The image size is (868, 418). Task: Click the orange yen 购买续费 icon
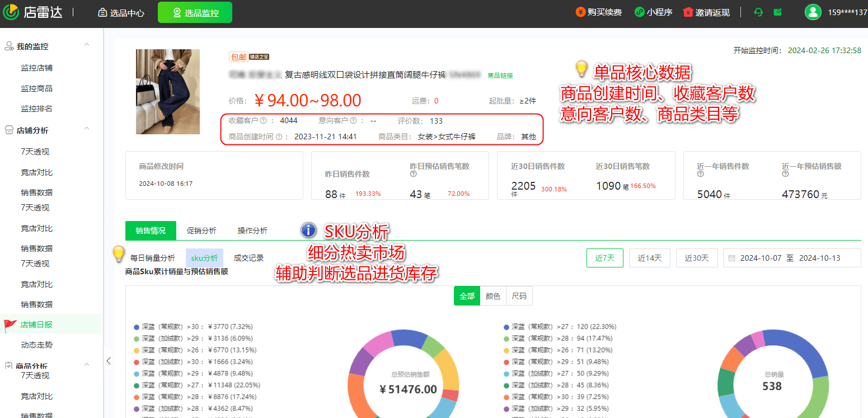[x=580, y=12]
